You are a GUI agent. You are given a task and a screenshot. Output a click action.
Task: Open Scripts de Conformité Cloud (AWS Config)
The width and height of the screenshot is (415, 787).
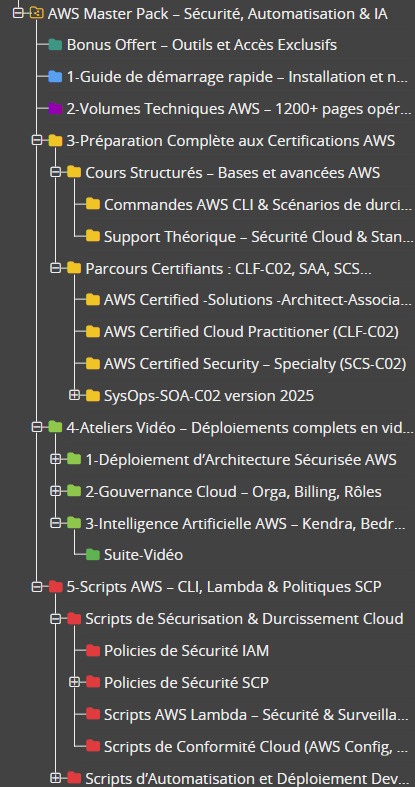(x=256, y=746)
